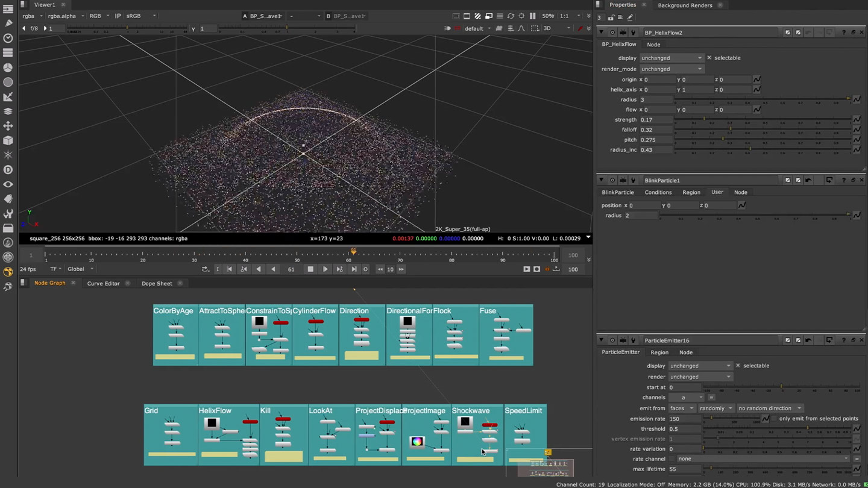This screenshot has width=868, height=488.
Task: Open the 'emit from' faces dropdown
Action: pos(681,408)
